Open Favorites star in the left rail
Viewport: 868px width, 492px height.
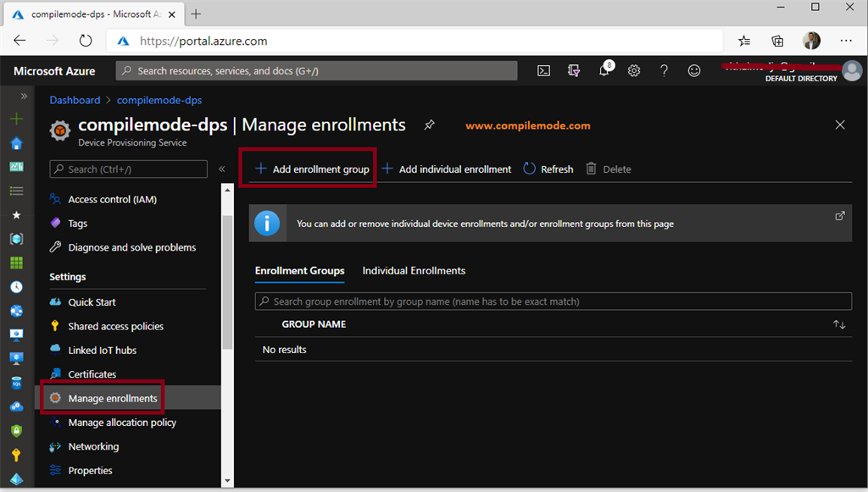coord(16,214)
